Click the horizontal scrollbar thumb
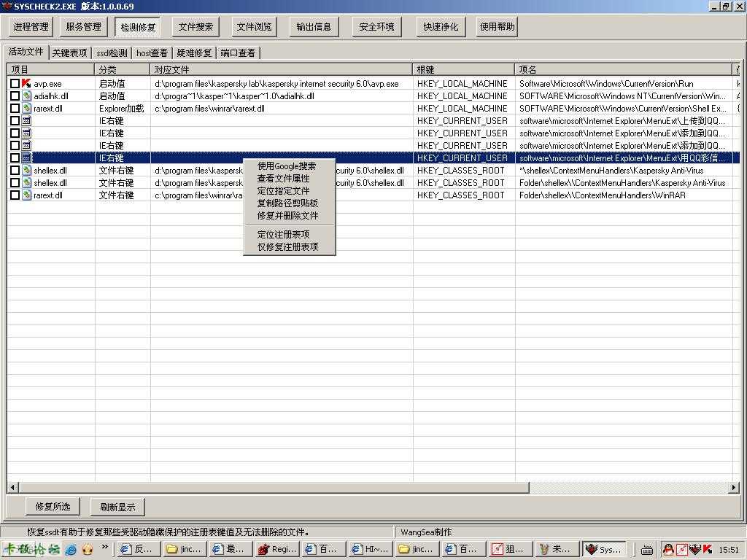 tap(274, 487)
